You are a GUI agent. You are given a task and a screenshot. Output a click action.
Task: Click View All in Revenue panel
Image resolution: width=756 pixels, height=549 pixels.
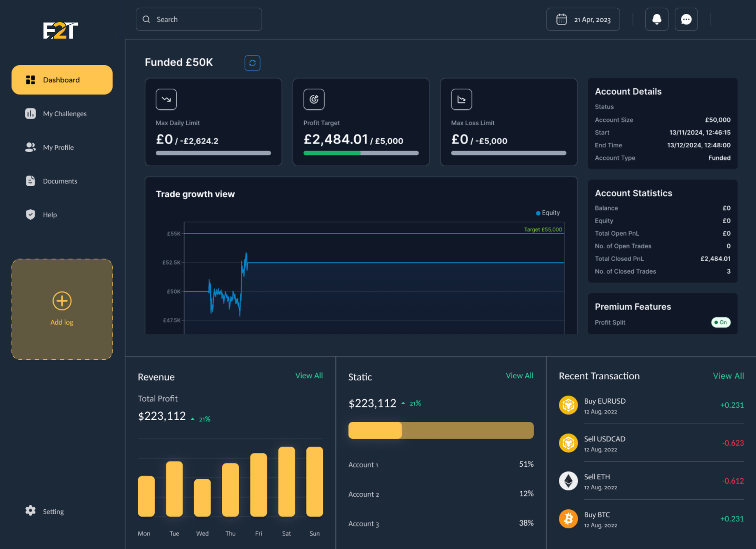[x=309, y=376]
